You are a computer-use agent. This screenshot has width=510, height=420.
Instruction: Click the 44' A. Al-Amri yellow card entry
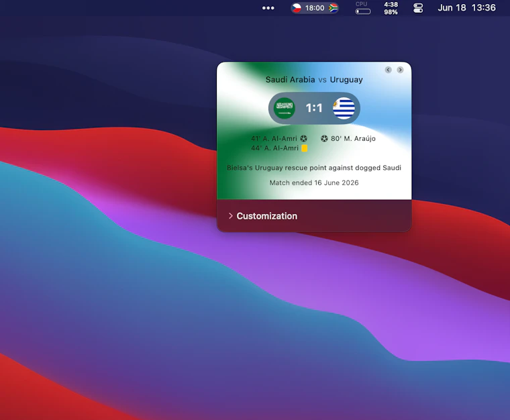(x=279, y=148)
